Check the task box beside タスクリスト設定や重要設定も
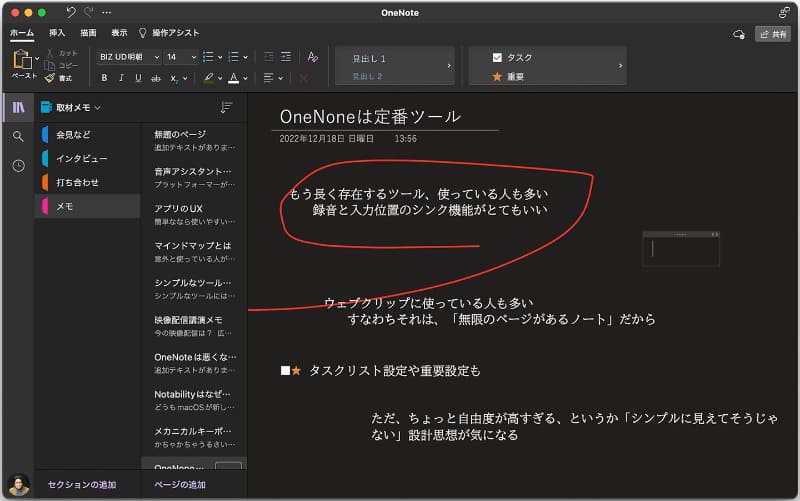Image resolution: width=800 pixels, height=501 pixels. 285,370
